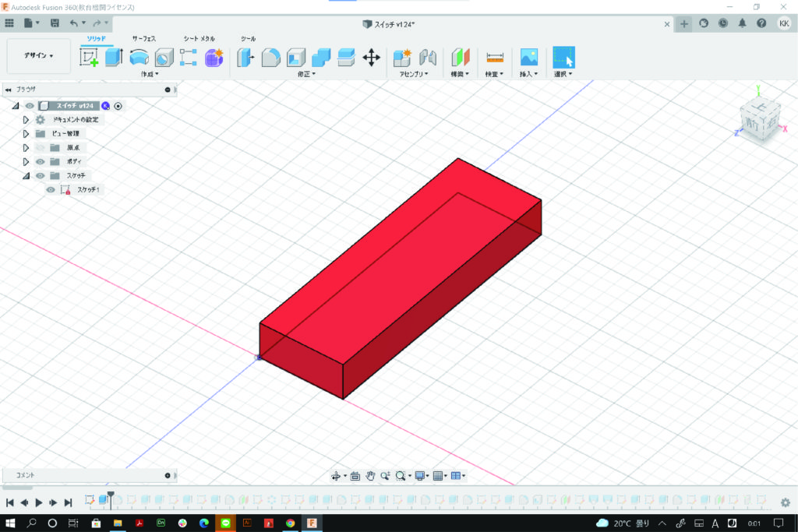Open the 作成 dropdown menu
The image size is (798, 532).
[x=150, y=74]
